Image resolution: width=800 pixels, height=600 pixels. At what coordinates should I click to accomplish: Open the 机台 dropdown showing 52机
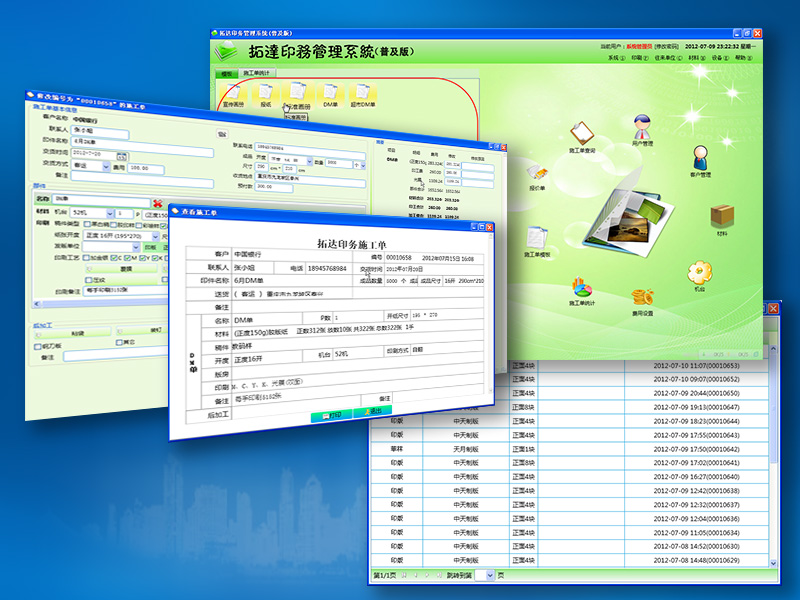tap(112, 213)
